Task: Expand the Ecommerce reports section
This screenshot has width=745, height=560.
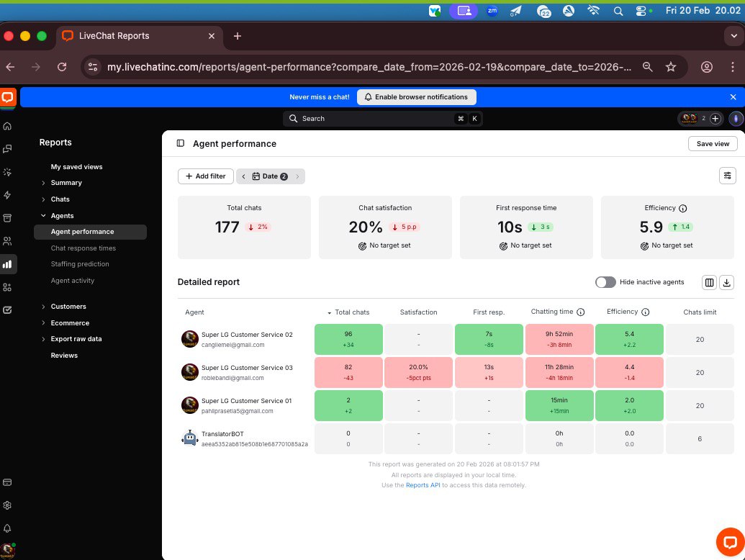Action: [43, 323]
